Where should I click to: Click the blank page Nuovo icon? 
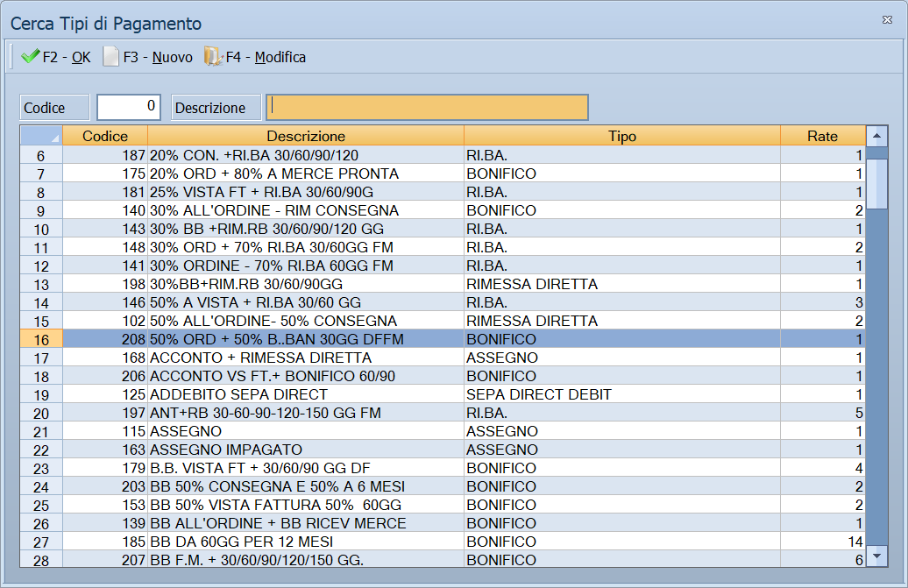coord(110,57)
